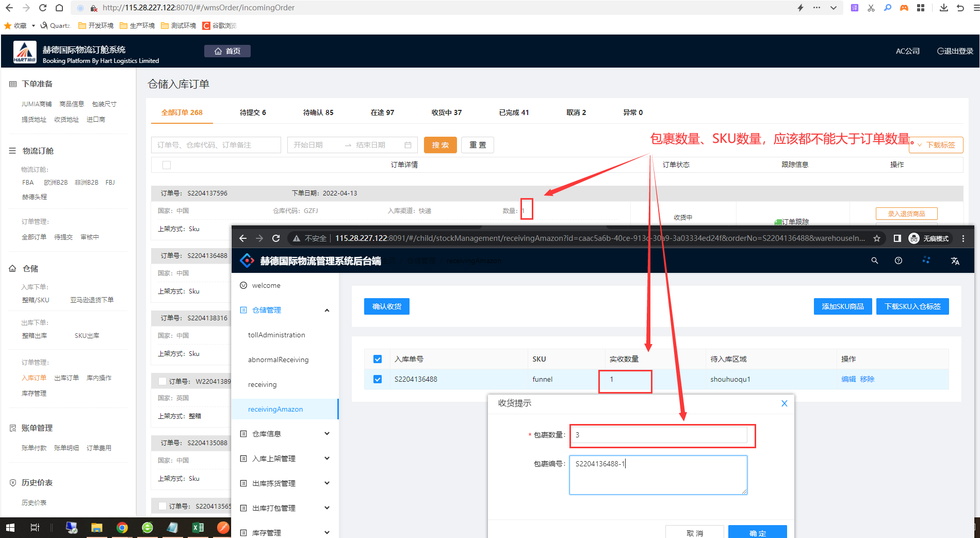Reload the inner browser page
Viewport: 980px width, 538px height.
tap(276, 238)
